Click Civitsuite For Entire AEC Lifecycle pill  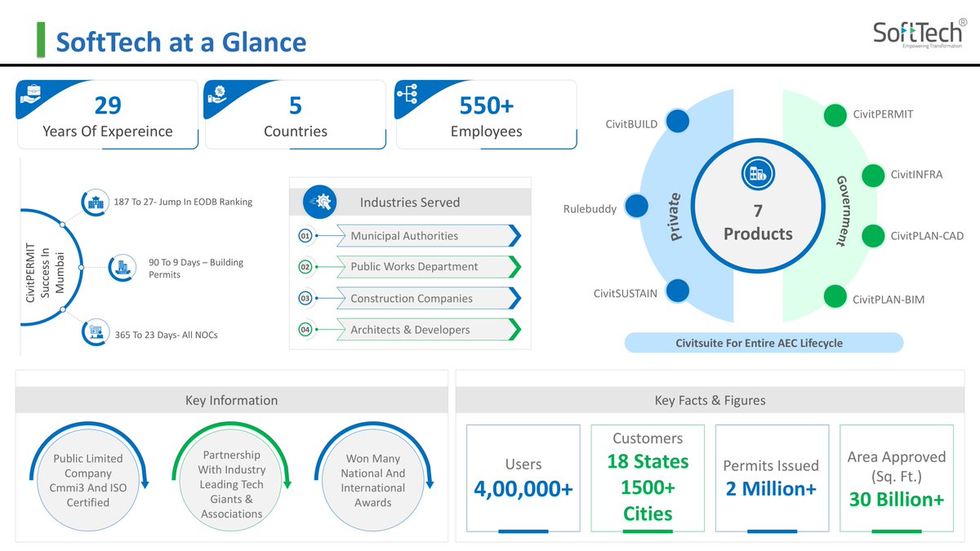(764, 343)
